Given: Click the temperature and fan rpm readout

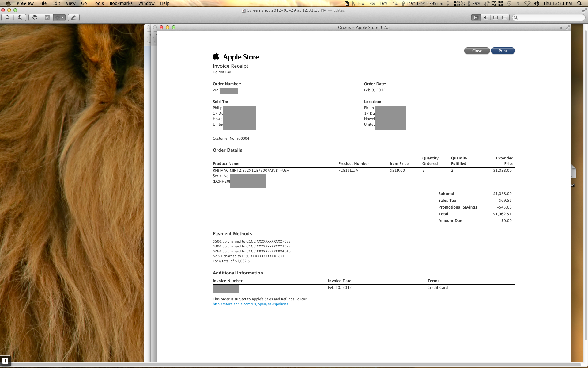Looking at the screenshot, I should click(423, 3).
